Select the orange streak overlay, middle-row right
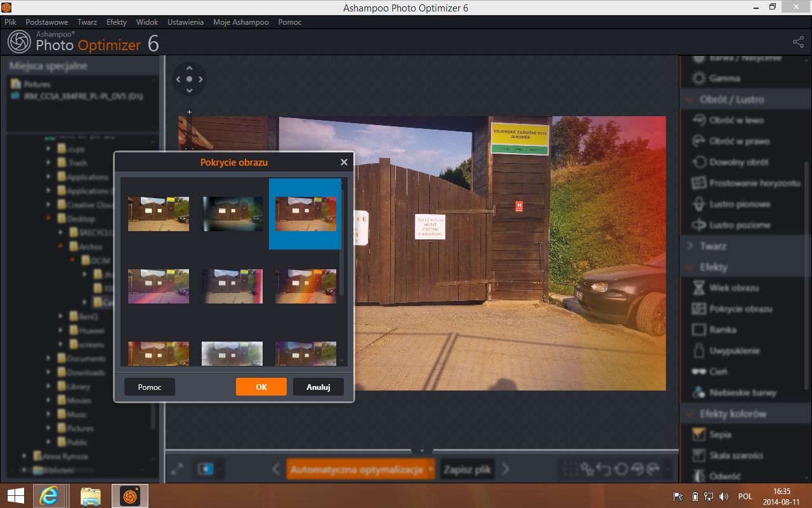The image size is (812, 508). point(306,286)
